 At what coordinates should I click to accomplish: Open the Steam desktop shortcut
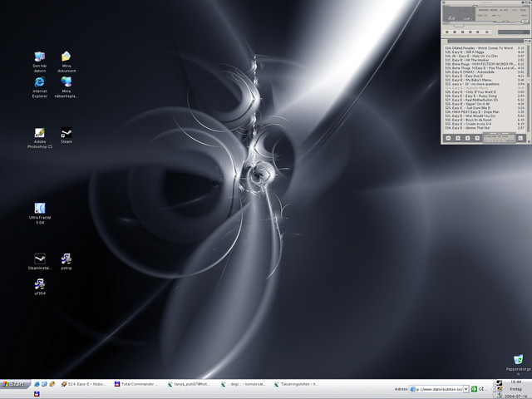(66, 133)
